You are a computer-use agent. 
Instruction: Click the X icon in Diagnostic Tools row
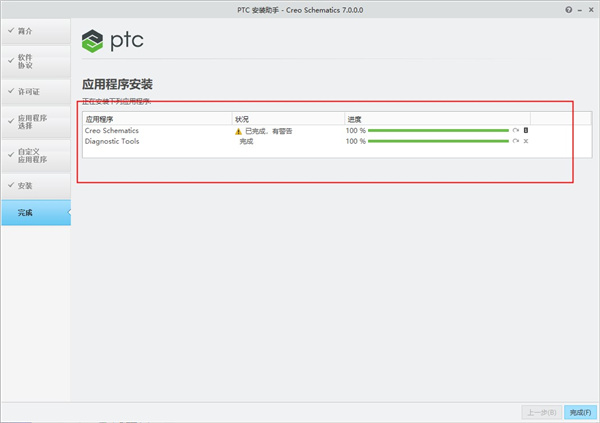click(526, 141)
